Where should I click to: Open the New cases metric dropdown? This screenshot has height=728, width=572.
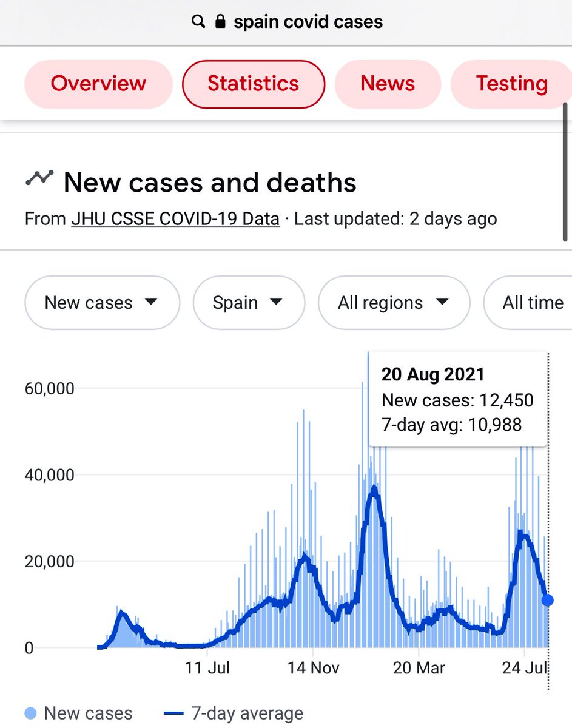point(102,303)
